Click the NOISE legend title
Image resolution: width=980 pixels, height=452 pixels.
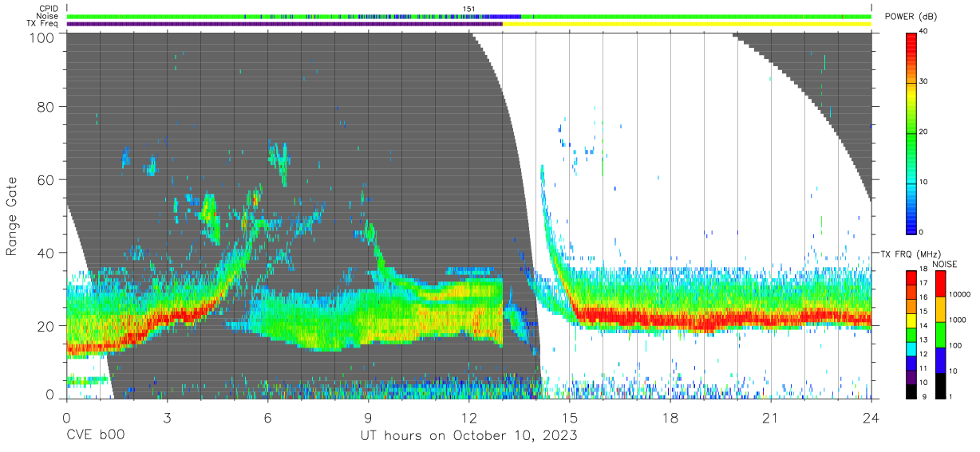click(x=945, y=264)
